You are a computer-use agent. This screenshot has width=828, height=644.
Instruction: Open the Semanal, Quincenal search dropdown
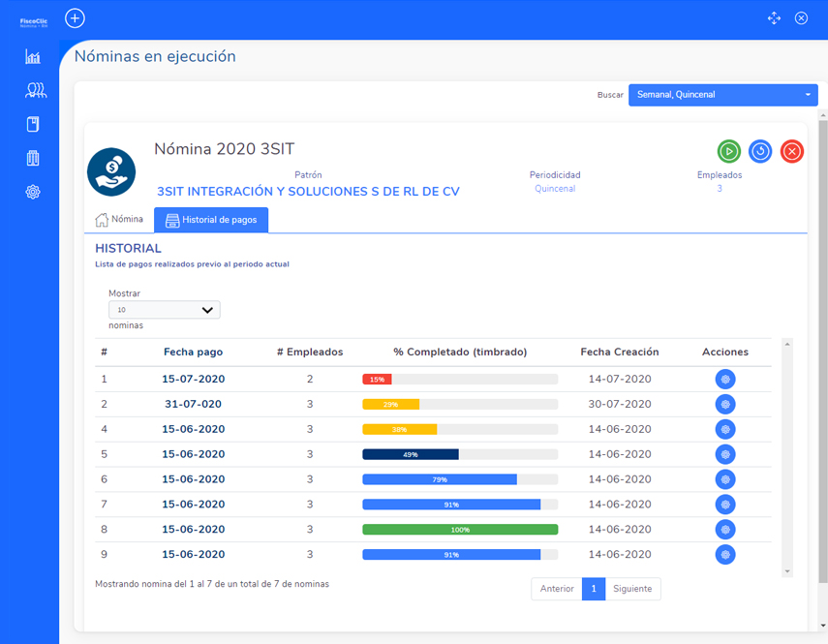click(x=722, y=95)
